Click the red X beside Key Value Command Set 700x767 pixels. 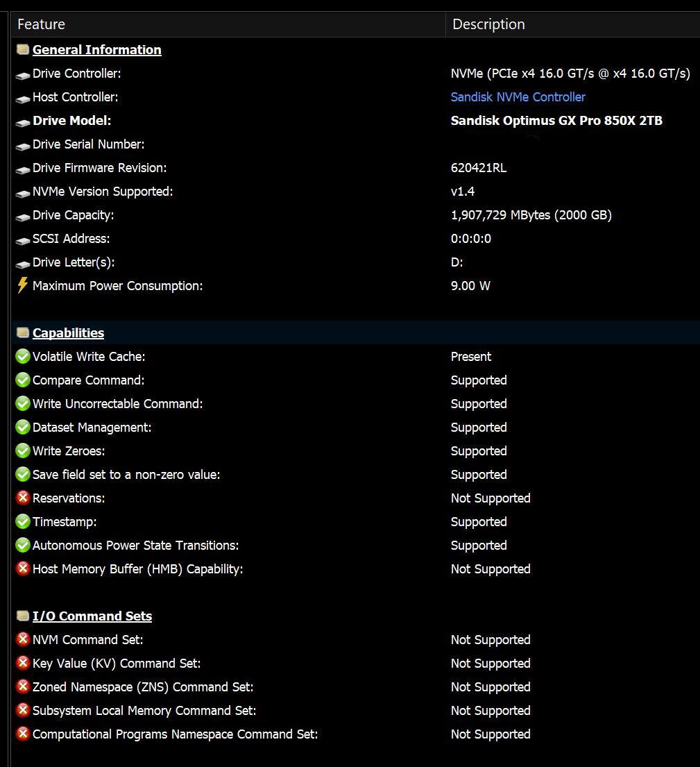(x=22, y=663)
